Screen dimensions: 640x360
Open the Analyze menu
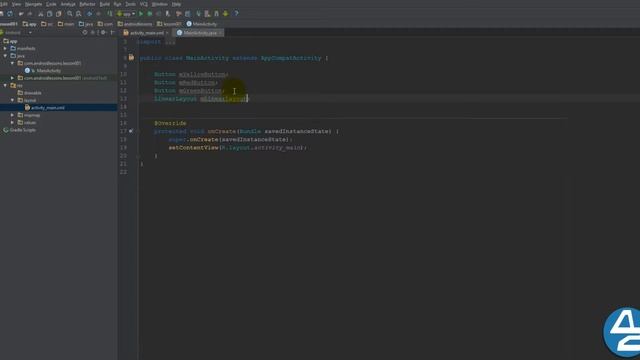coord(68,4)
